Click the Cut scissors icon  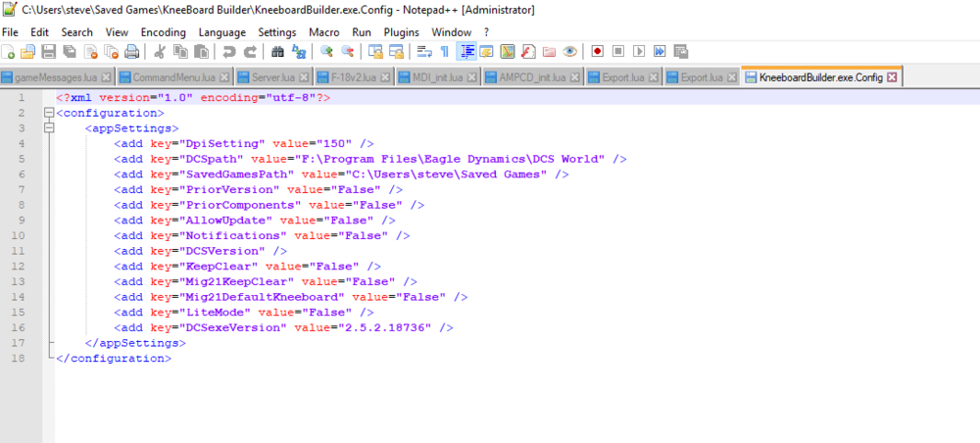coord(159,52)
